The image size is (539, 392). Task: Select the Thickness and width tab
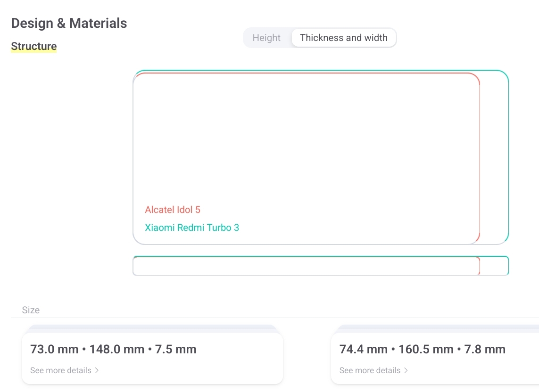coord(344,38)
